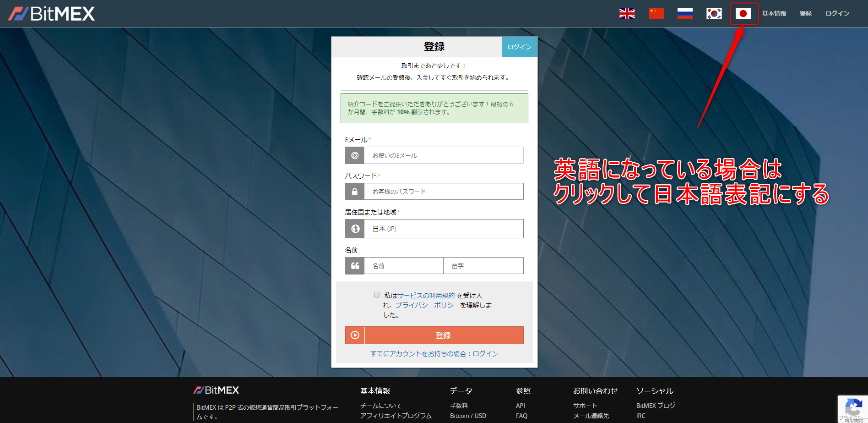Image resolution: width=868 pixels, height=423 pixels.
Task: Focus the password input field
Action: [443, 192]
